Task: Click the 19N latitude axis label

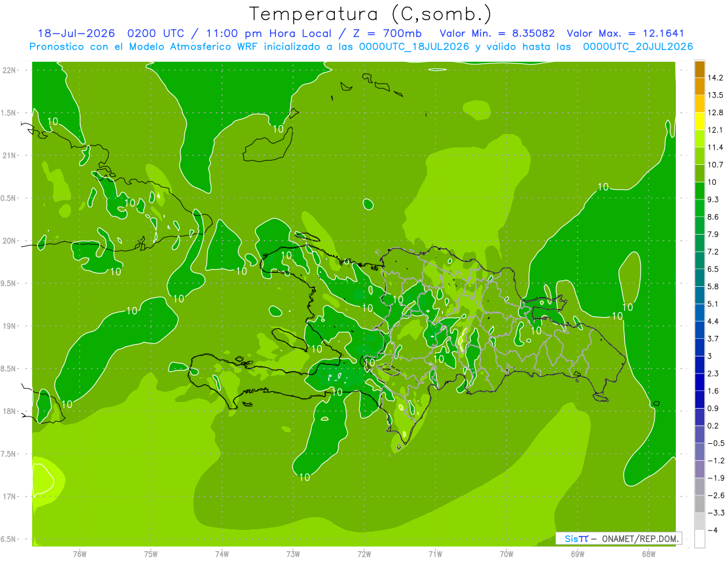Action: pyautogui.click(x=10, y=326)
